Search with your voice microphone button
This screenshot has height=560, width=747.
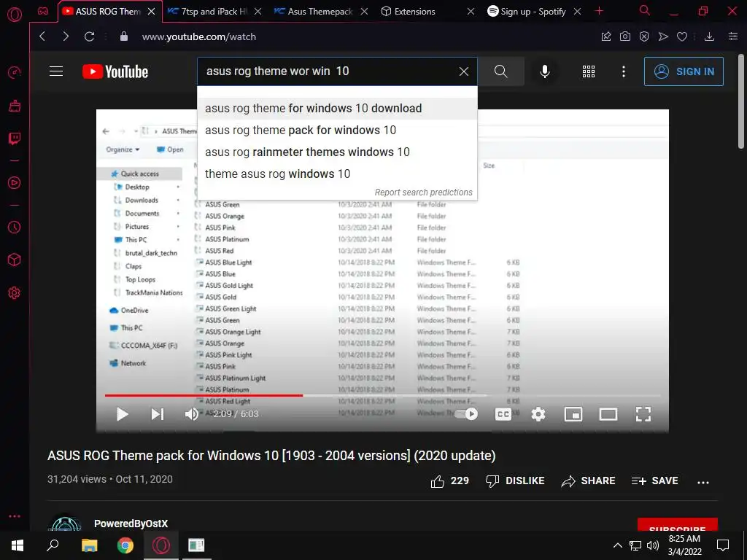[545, 71]
